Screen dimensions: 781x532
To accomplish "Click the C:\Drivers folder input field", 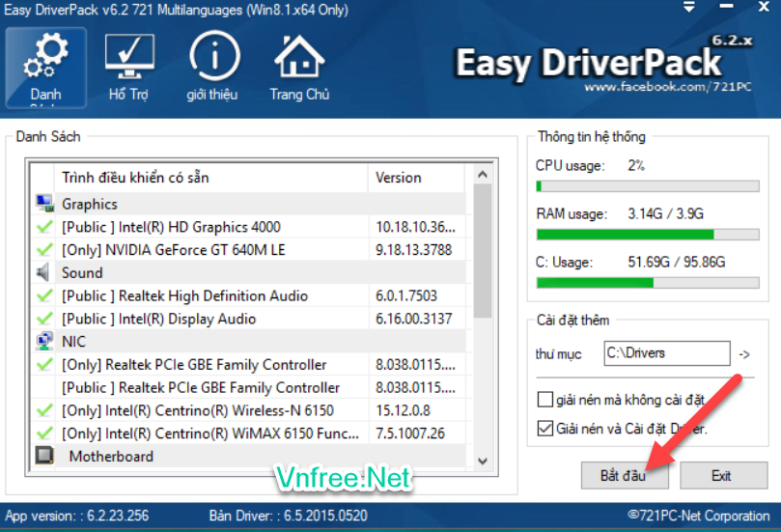I will [666, 353].
